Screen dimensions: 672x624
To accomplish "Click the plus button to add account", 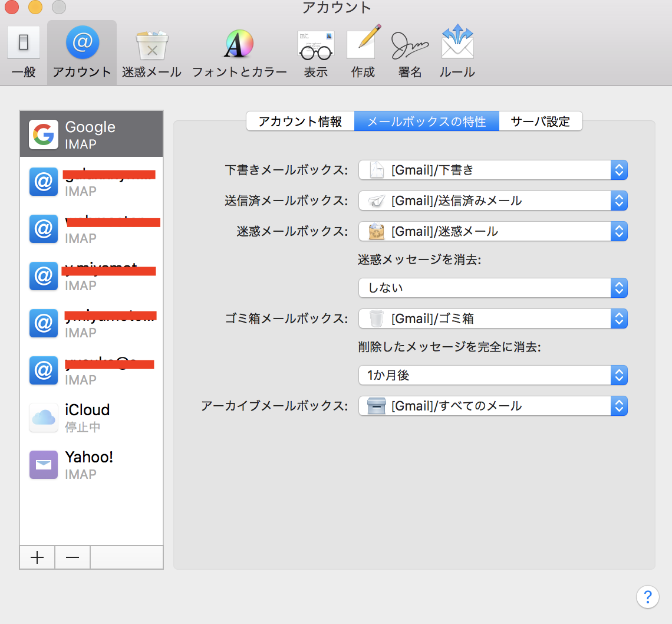I will [x=37, y=557].
